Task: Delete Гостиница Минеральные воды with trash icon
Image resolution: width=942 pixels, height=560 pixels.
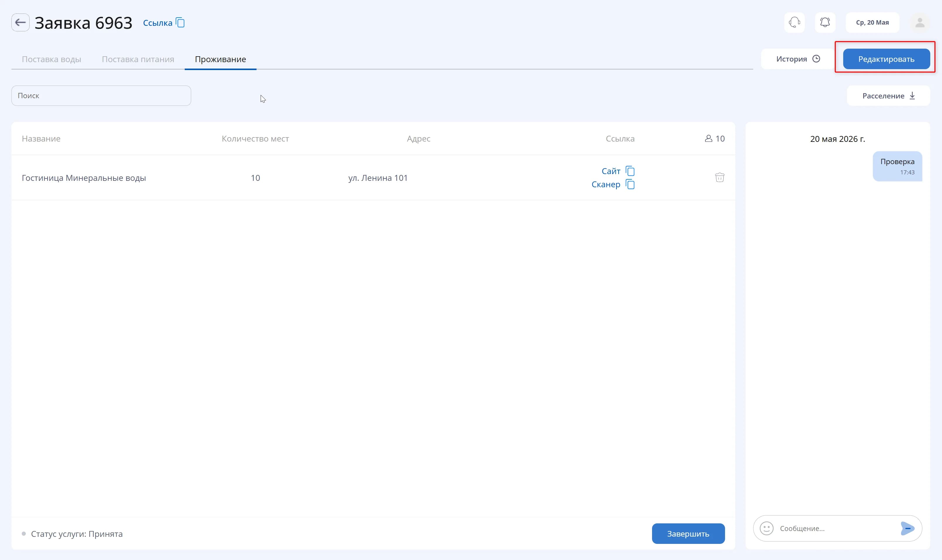Action: (x=720, y=177)
